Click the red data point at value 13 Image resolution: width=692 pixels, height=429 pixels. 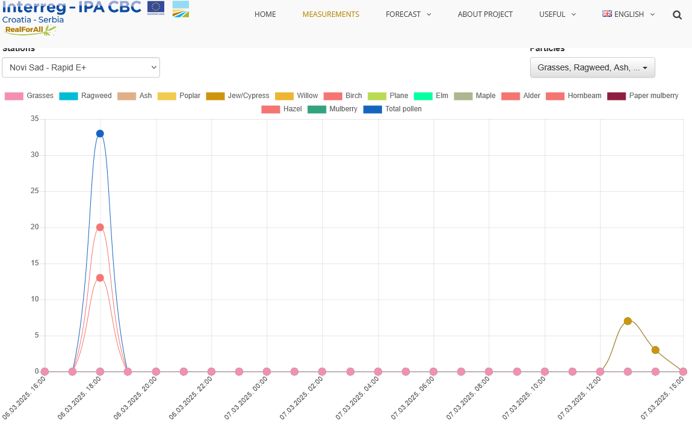click(100, 278)
